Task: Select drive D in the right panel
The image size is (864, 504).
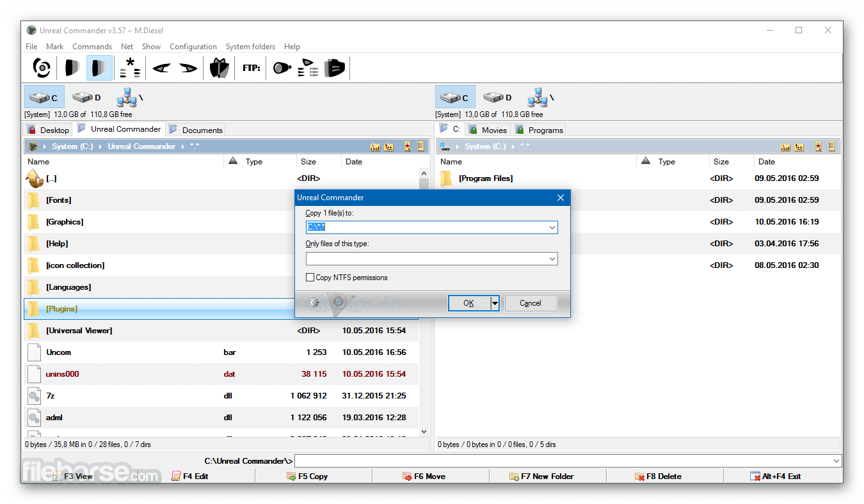Action: coord(497,97)
